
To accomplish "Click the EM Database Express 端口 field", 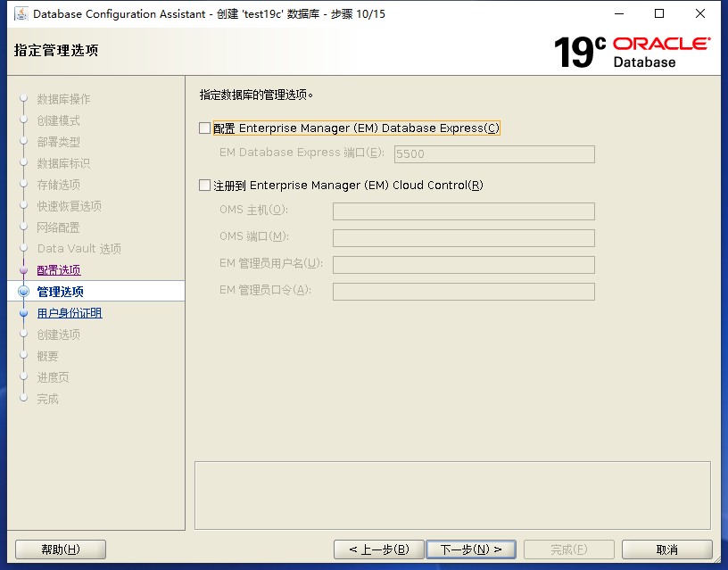I will tap(494, 154).
